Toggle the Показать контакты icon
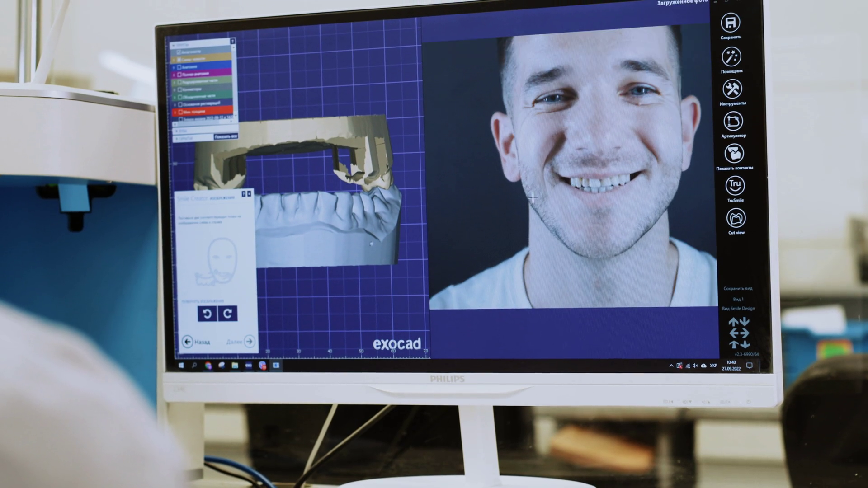Screen dimensions: 868x488 pyautogui.click(x=734, y=154)
